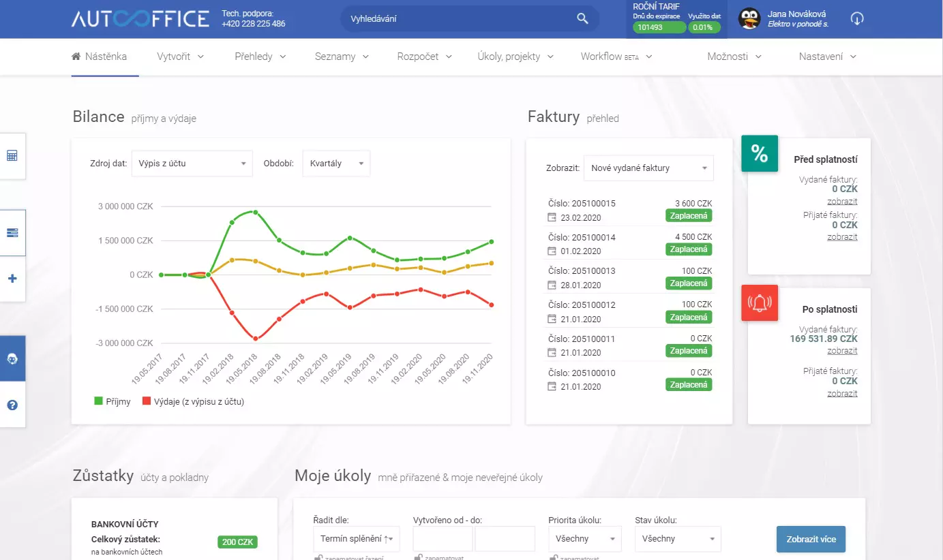Image resolution: width=943 pixels, height=560 pixels.
Task: Click the red bell overdue icon
Action: [x=760, y=302]
